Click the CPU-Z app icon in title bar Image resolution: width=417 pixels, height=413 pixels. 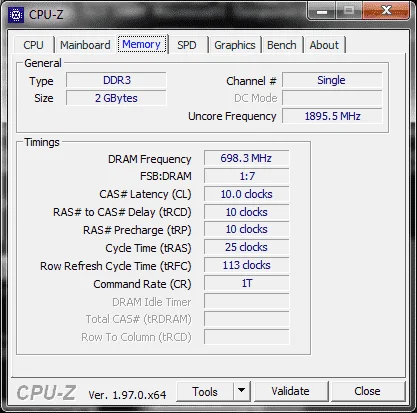[x=16, y=15]
